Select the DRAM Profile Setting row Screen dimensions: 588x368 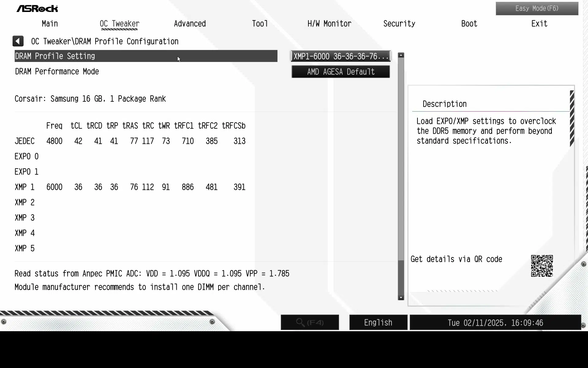[x=146, y=56]
